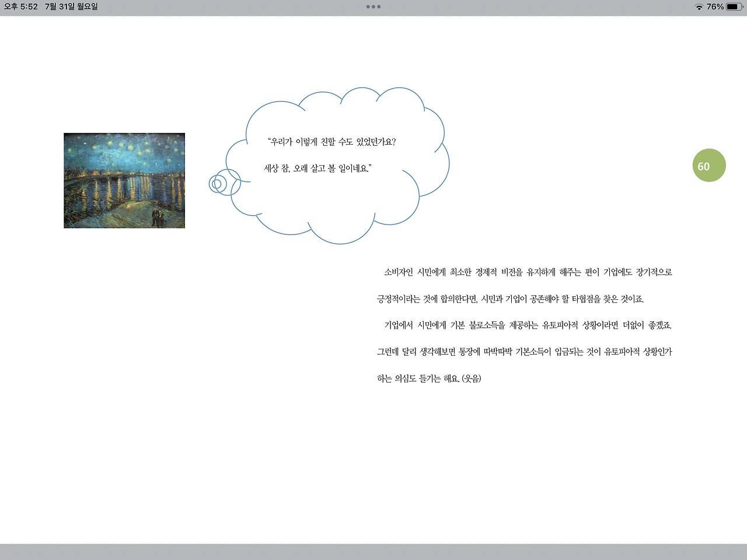Tap the line 세상 참, 오래 살고 볼 일이네요
This screenshot has height=560, width=747.
coord(317,169)
